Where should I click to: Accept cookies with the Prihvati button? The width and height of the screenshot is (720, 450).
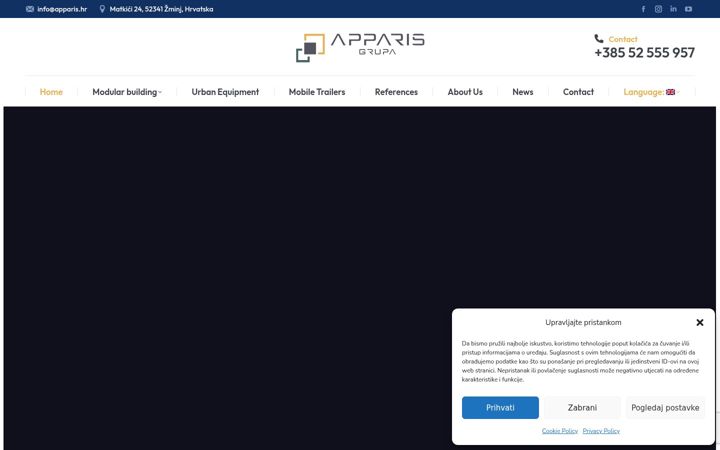(x=500, y=408)
